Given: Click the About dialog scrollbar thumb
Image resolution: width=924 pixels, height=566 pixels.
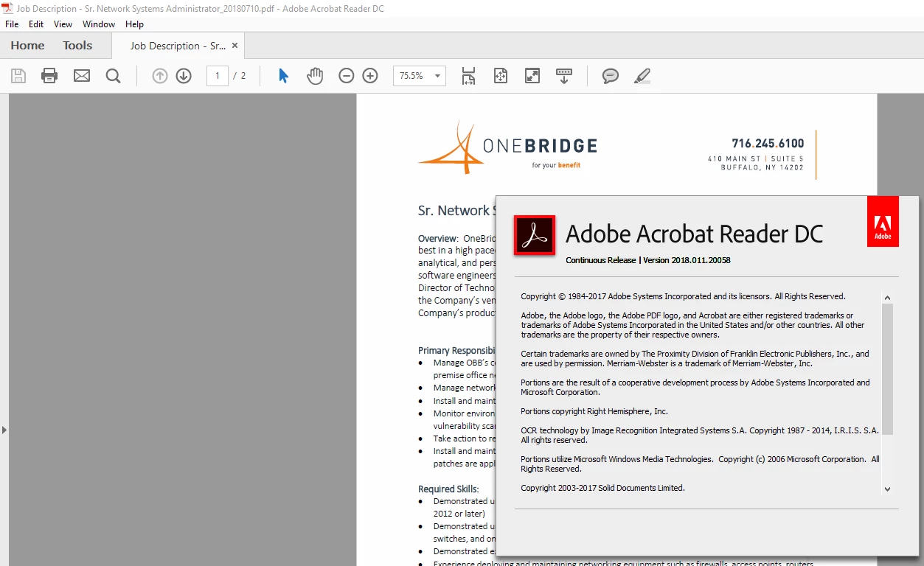Looking at the screenshot, I should (x=888, y=368).
